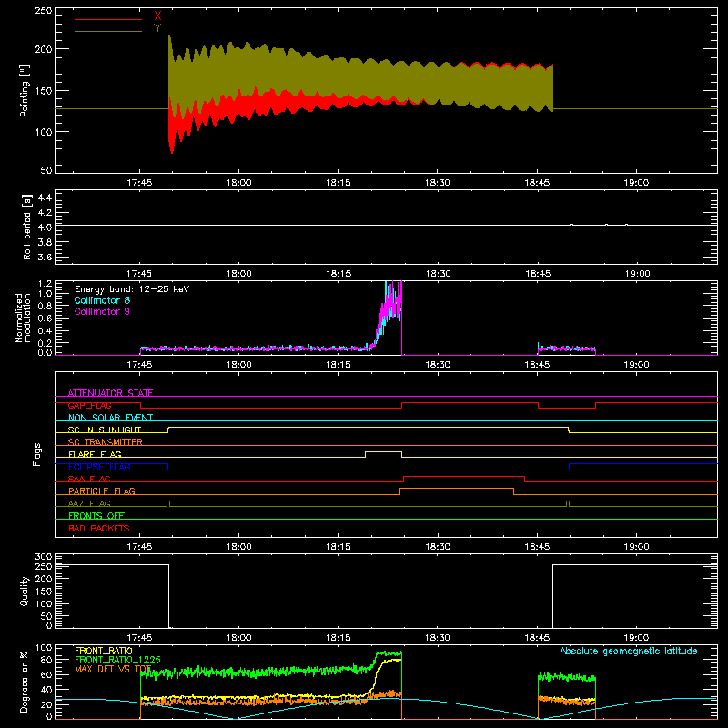Click the NON_SOLAR_EVENT flag label
Screen dimensions: 728x728
pos(110,418)
